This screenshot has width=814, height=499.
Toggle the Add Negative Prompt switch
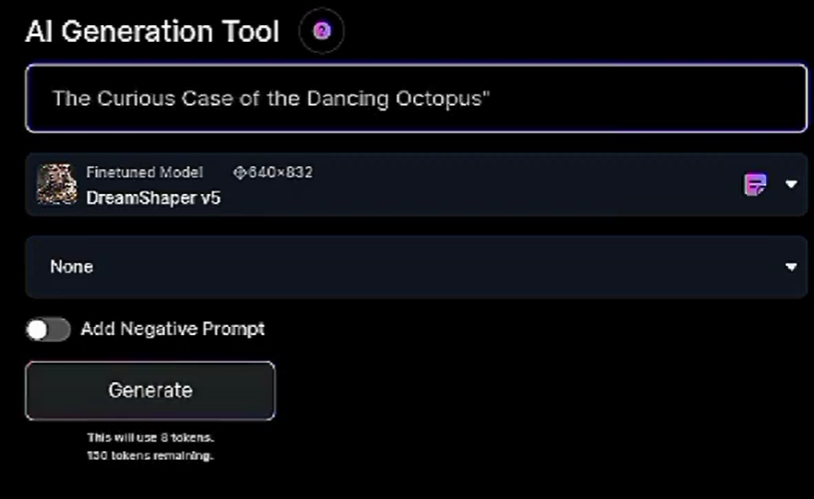(x=48, y=329)
